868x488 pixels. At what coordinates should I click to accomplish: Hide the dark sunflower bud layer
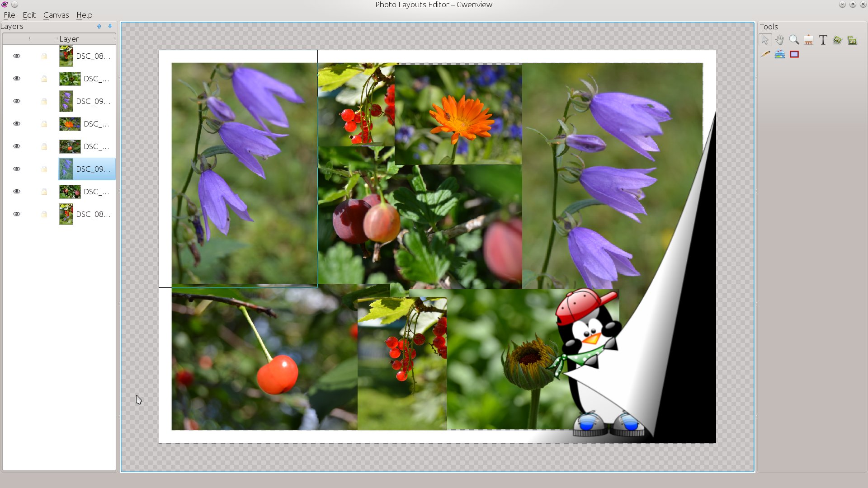[x=17, y=79]
